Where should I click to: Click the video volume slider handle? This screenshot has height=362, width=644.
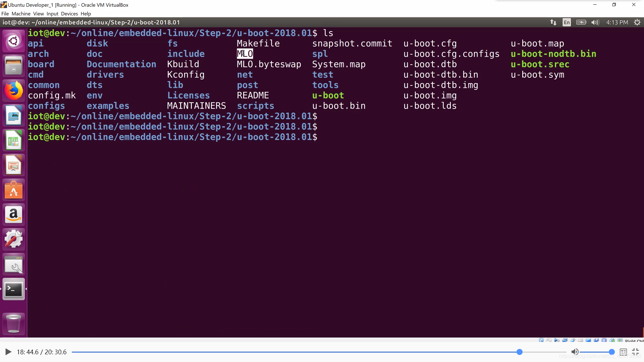[x=611, y=352]
